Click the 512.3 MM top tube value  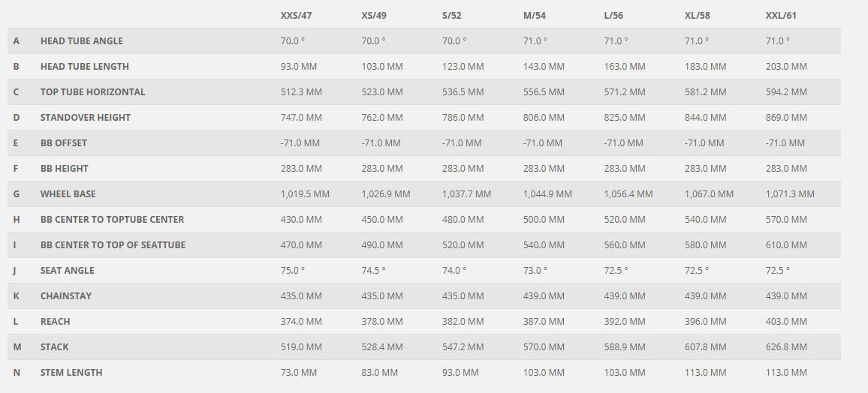(301, 92)
